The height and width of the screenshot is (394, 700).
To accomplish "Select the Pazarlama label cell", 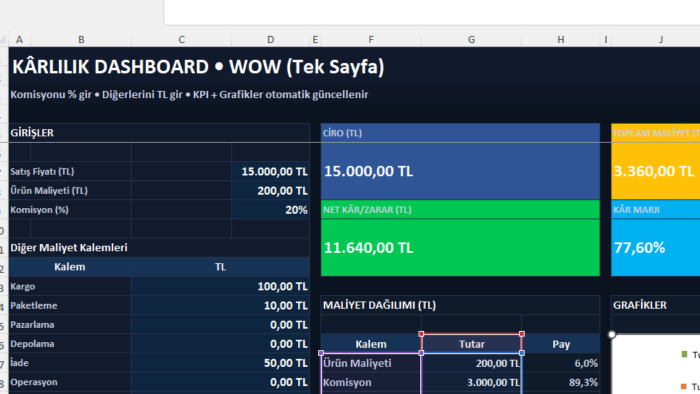I will click(70, 325).
